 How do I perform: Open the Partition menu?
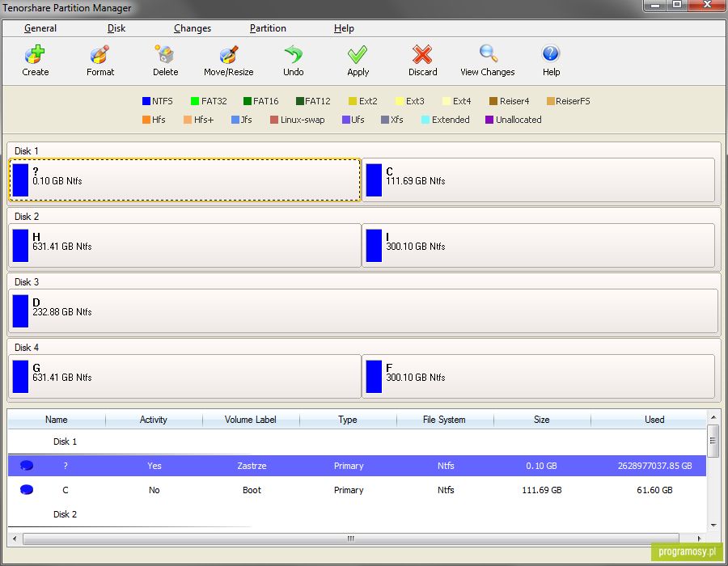pos(268,28)
